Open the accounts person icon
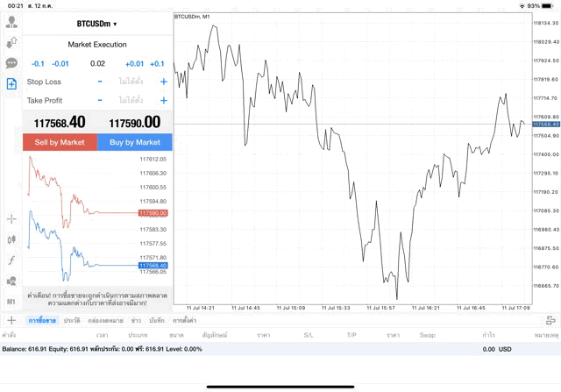The image size is (561, 392). pyautogui.click(x=11, y=18)
